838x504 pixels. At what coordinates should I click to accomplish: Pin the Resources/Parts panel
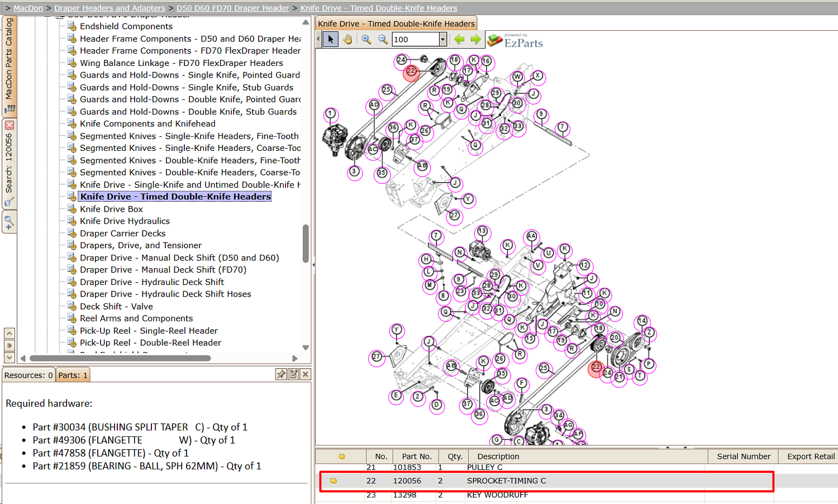pyautogui.click(x=281, y=374)
